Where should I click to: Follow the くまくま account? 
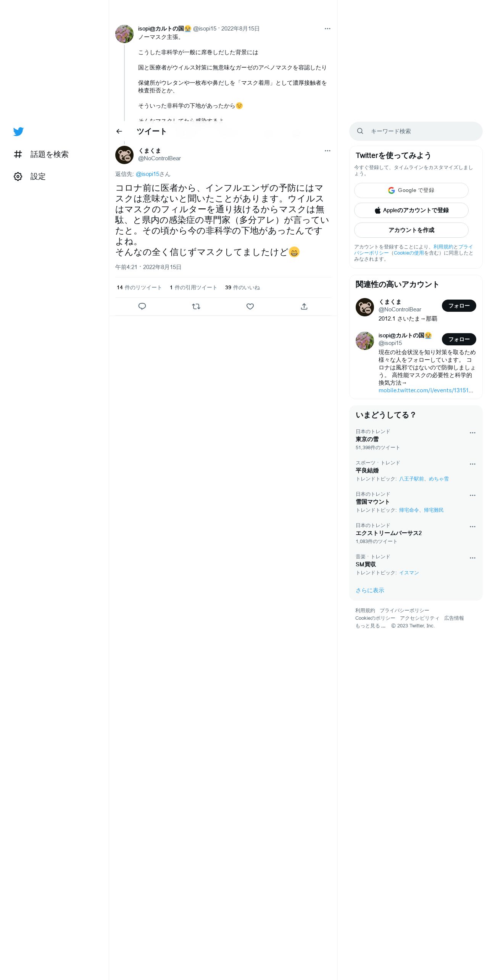point(459,306)
